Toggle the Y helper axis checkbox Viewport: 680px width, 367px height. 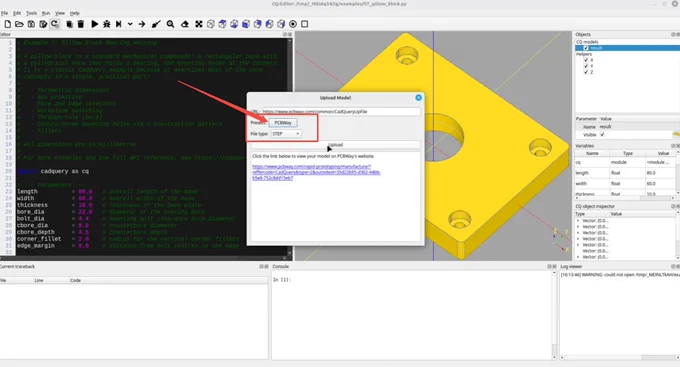586,66
